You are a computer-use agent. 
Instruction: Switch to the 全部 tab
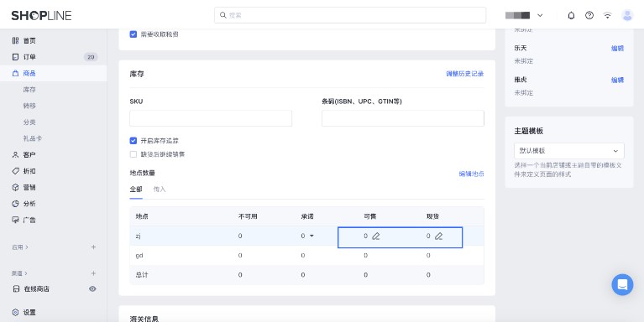pos(136,190)
